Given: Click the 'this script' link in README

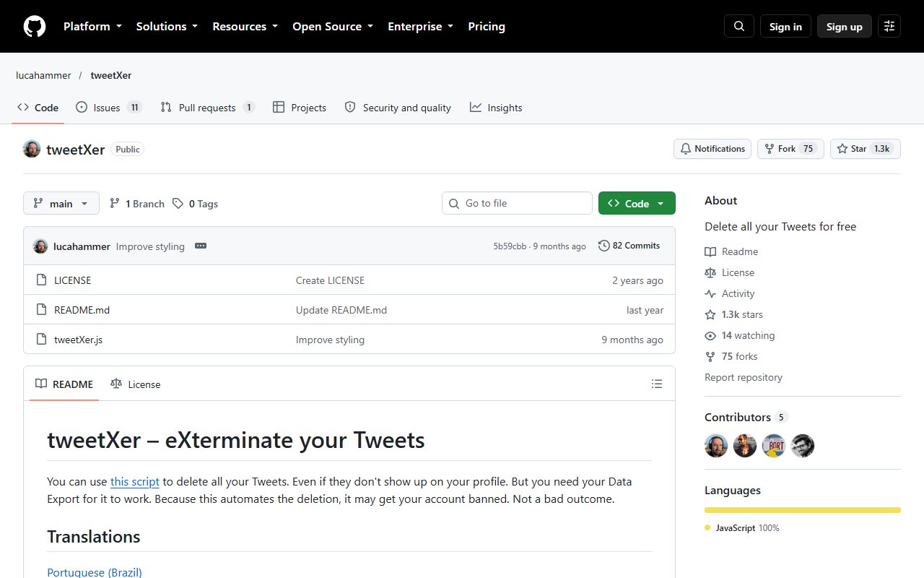Looking at the screenshot, I should click(x=135, y=482).
